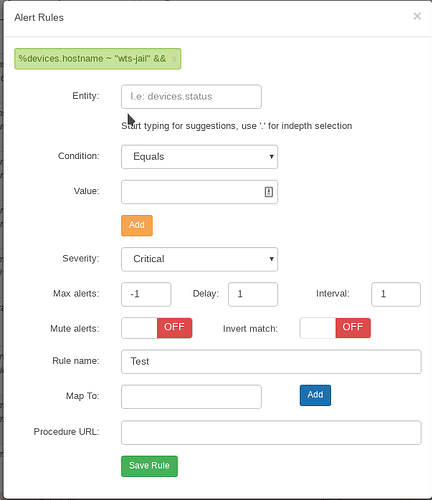Click the Interval field
The width and height of the screenshot is (432, 500).
[396, 294]
